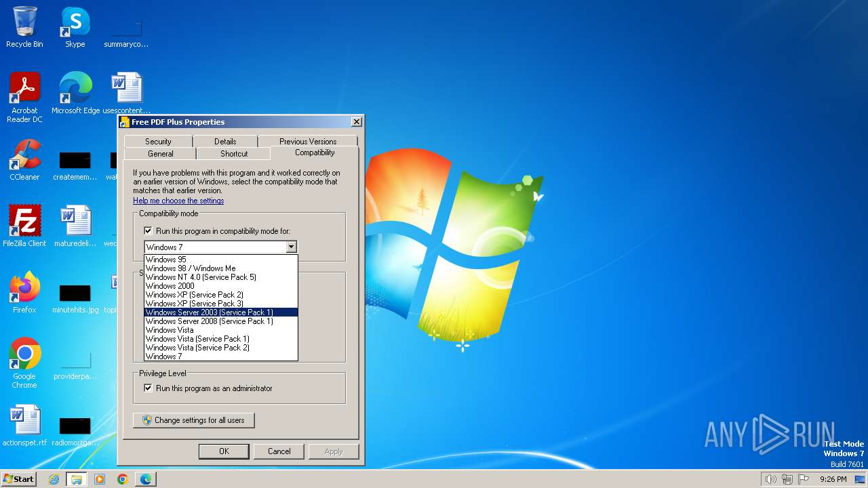
Task: Click the Cancel button
Action: coord(279,451)
